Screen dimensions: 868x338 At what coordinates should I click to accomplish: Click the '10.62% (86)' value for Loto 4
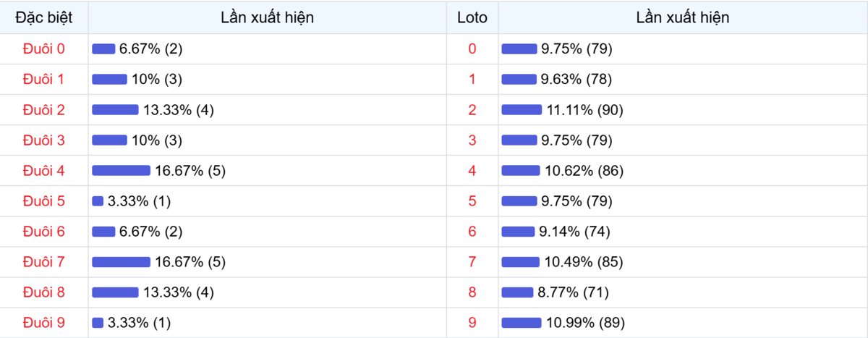[x=583, y=171]
